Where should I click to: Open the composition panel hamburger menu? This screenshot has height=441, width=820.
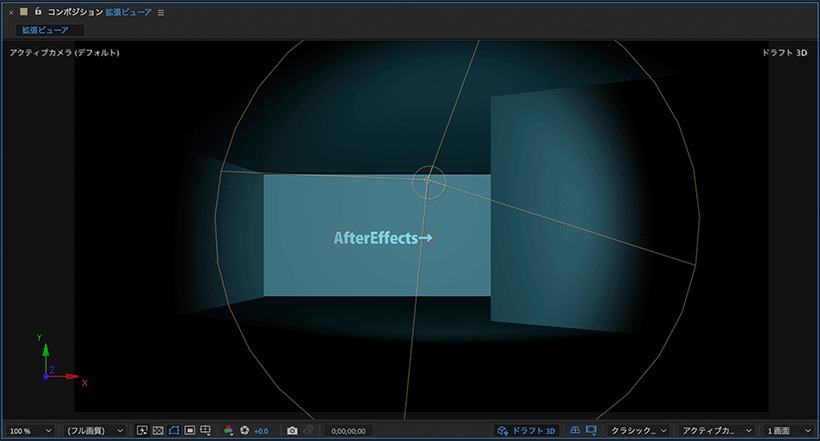coord(161,13)
